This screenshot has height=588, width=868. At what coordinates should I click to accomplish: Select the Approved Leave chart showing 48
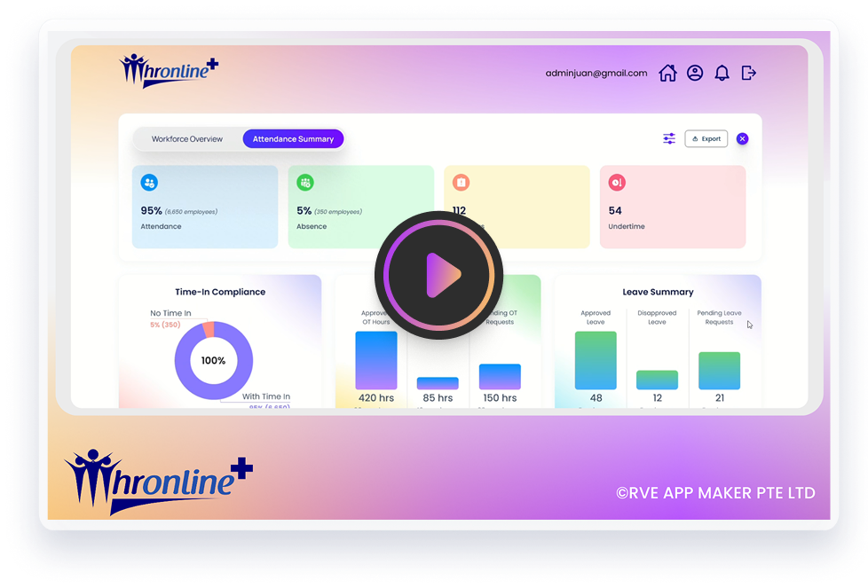tap(595, 359)
